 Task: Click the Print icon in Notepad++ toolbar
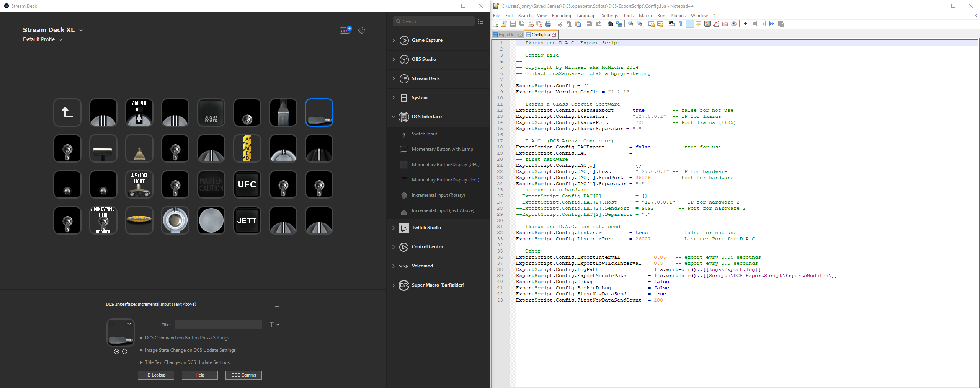coord(548,24)
